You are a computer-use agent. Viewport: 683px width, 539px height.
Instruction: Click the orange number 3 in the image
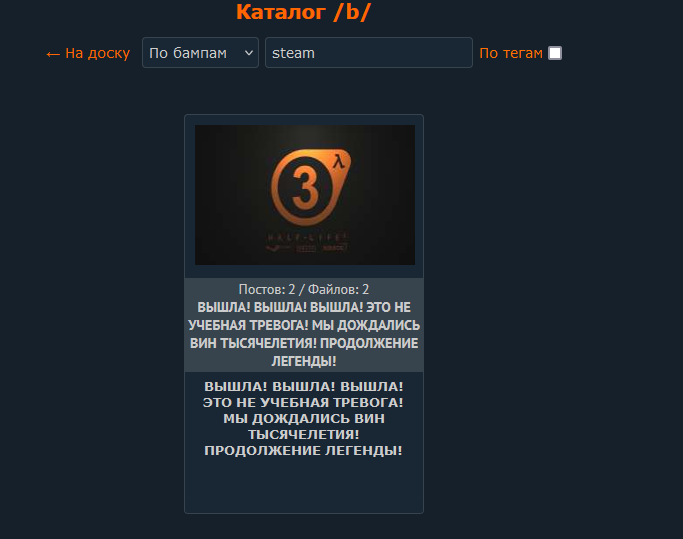pos(305,189)
